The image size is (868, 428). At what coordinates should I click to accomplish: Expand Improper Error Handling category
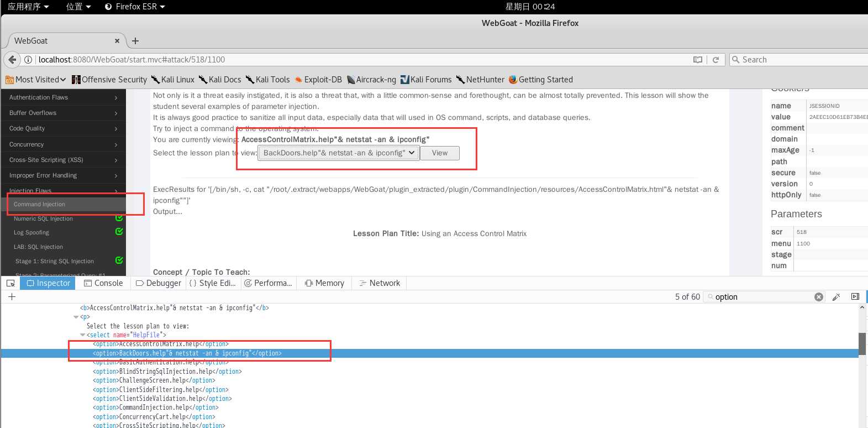[63, 175]
